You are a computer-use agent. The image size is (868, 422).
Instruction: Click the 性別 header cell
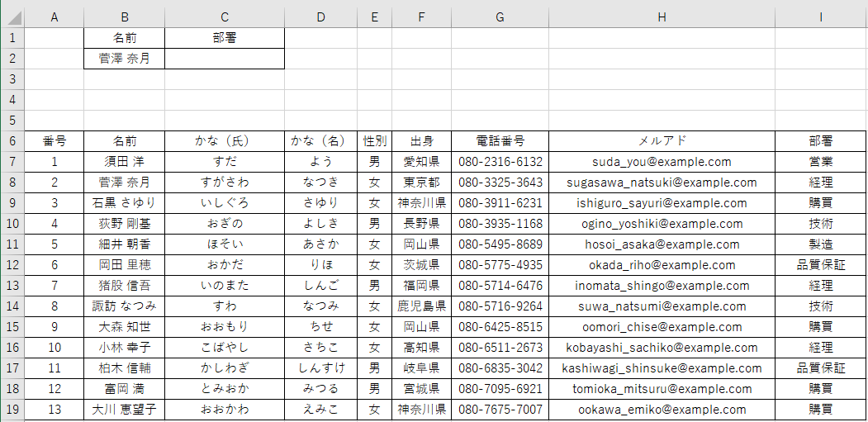click(375, 140)
